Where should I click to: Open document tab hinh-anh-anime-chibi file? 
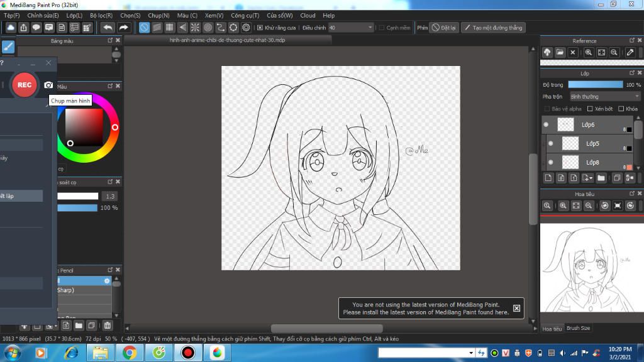click(227, 40)
